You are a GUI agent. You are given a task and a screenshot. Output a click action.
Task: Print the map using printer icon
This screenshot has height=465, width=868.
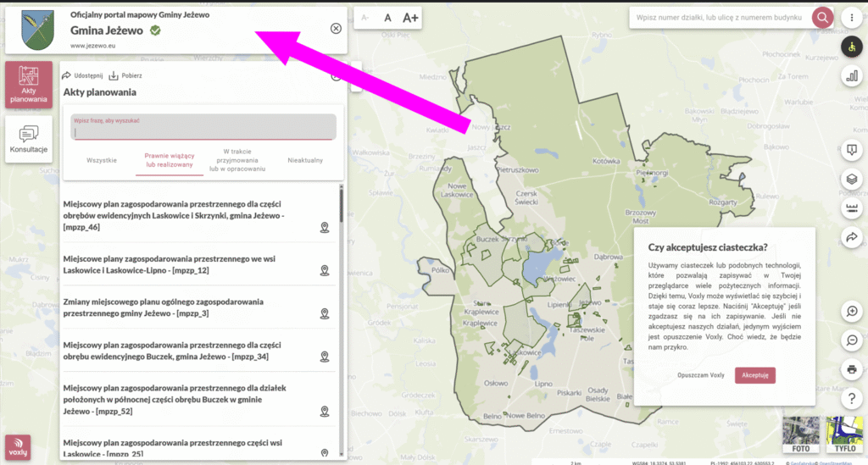point(852,369)
